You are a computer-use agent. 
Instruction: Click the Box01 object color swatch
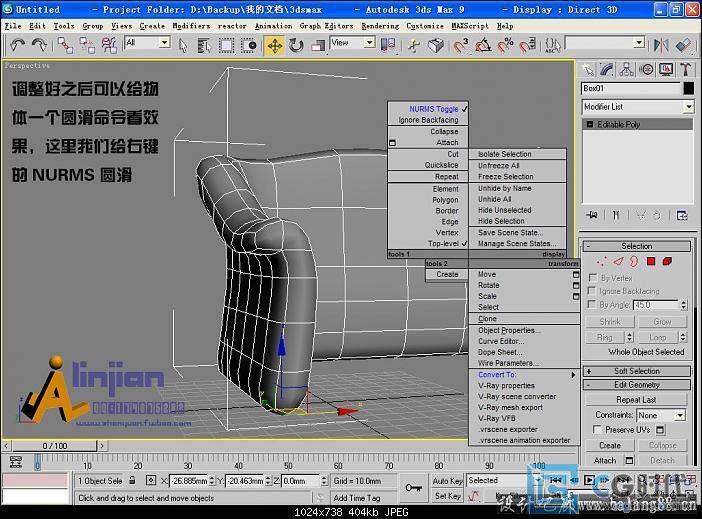[689, 89]
